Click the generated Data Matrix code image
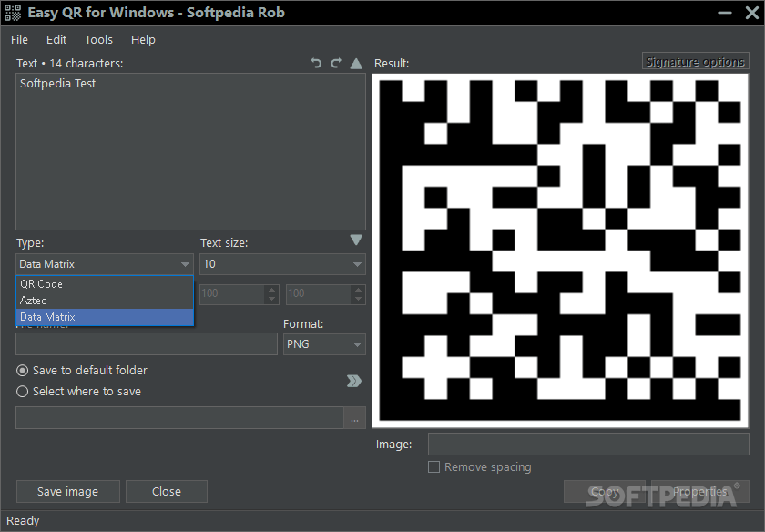Screen dimensions: 765x532 (560, 251)
